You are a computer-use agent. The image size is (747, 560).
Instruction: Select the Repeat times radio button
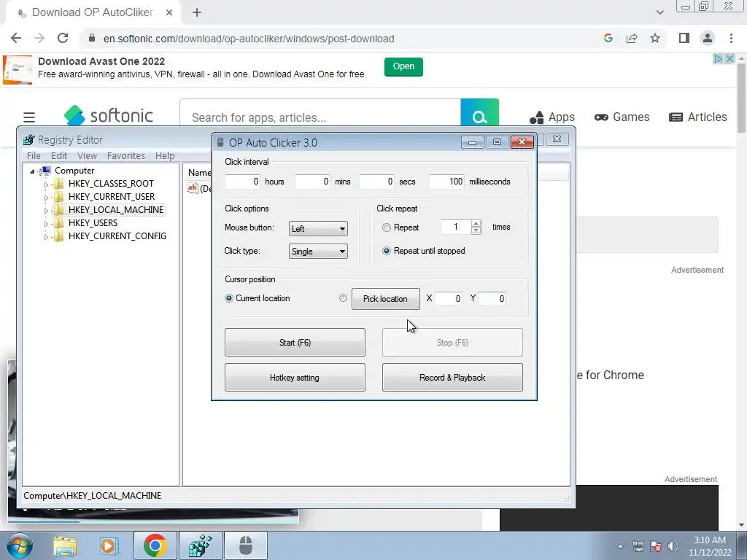pyautogui.click(x=387, y=227)
